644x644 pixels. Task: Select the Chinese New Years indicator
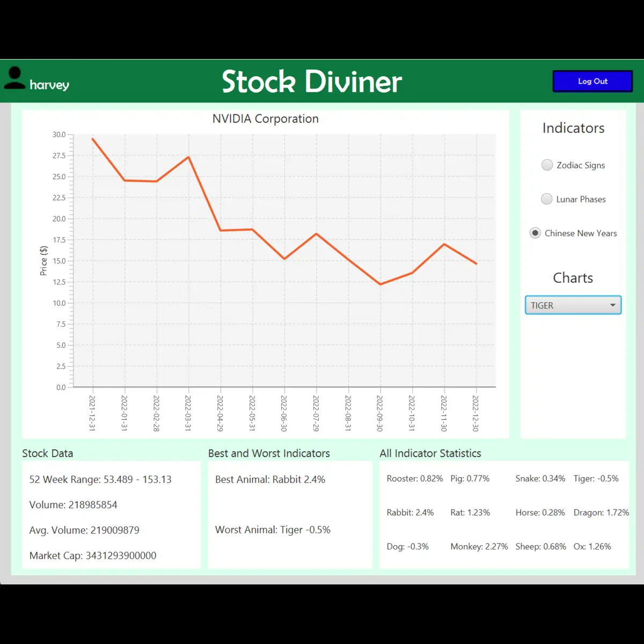pos(535,233)
